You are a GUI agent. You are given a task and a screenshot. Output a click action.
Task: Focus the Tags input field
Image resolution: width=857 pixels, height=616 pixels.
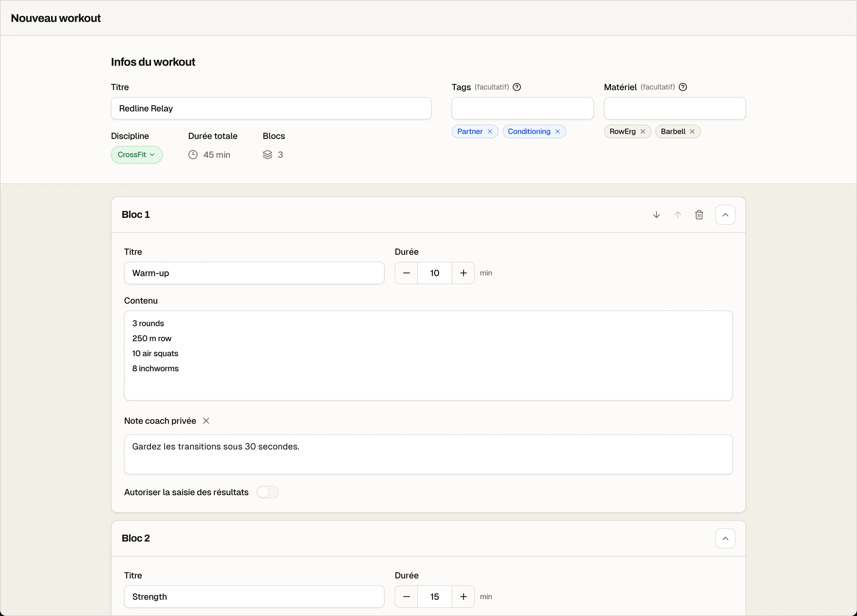pos(522,109)
